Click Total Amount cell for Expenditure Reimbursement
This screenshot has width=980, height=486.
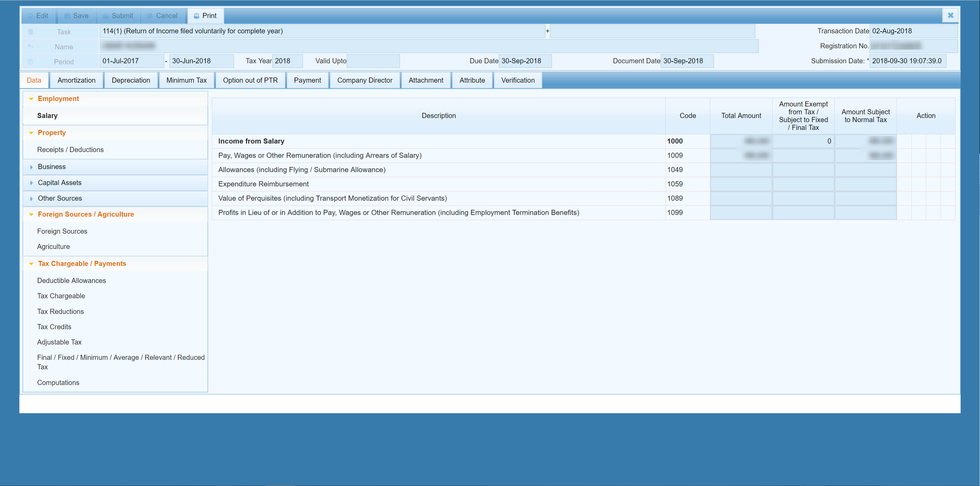click(x=741, y=184)
